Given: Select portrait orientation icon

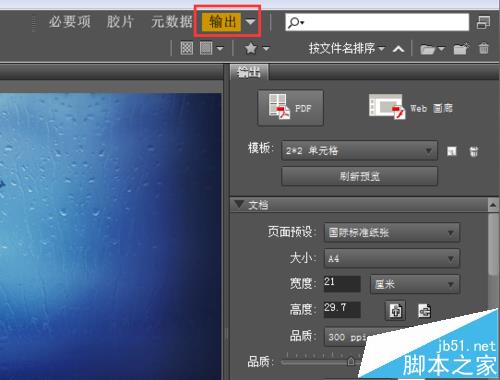Looking at the screenshot, I should coord(395,311).
